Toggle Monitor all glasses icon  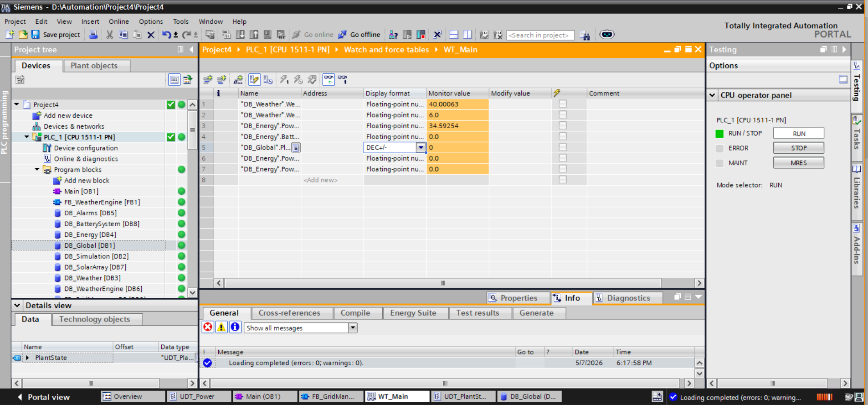(329, 80)
